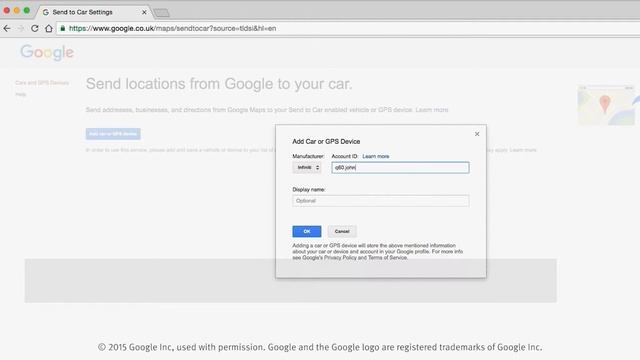Click the Add car or GPS device button
The width and height of the screenshot is (640, 360).
[x=113, y=134]
